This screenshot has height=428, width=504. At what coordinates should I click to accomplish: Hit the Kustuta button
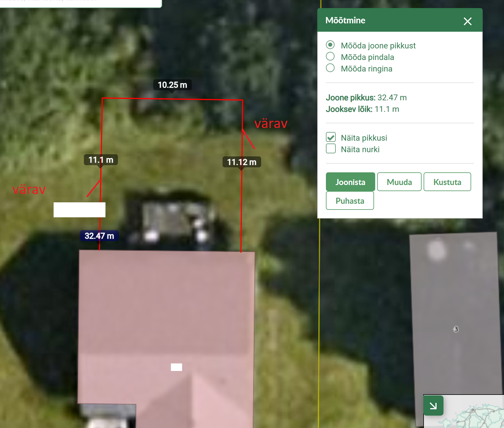click(447, 182)
